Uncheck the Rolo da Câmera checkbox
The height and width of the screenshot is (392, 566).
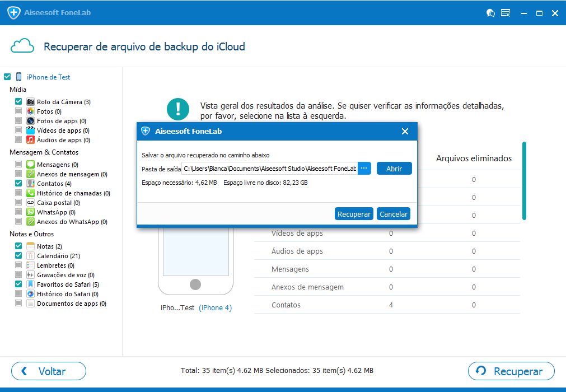(x=18, y=102)
